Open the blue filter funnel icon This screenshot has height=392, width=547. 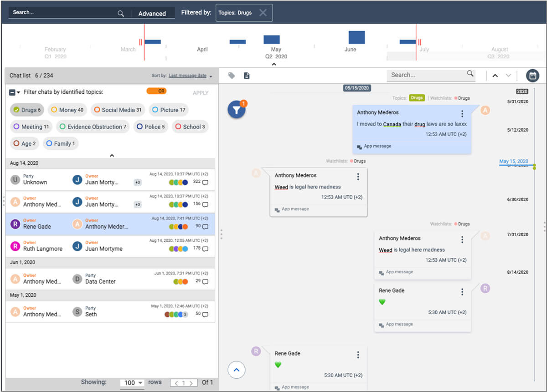237,110
